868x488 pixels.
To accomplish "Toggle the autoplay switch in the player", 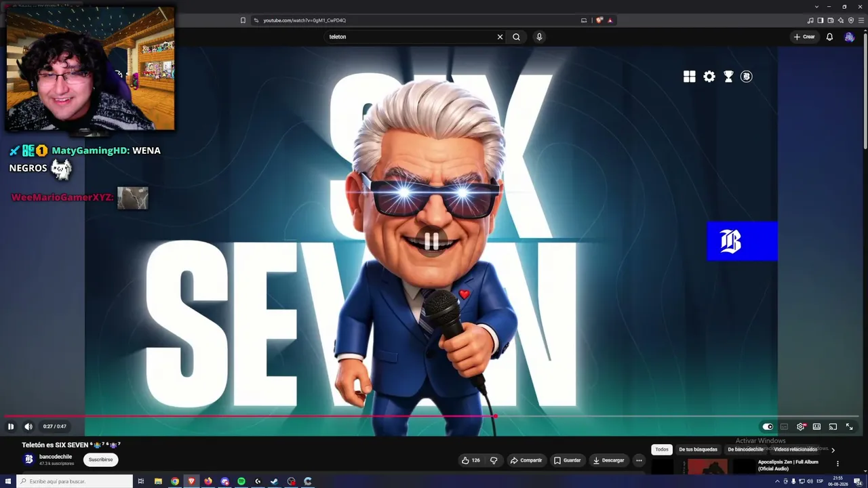I will coord(768,426).
